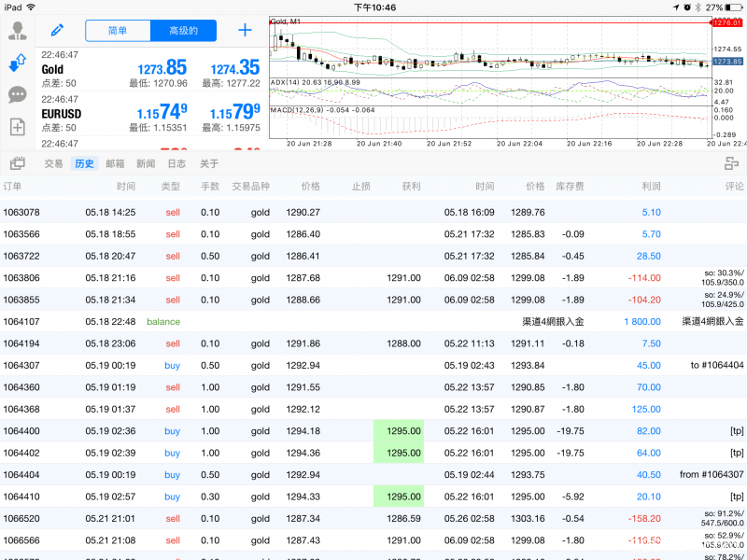Tap profit -114.00 of order 1063806
This screenshot has width=747, height=560.
coord(644,278)
